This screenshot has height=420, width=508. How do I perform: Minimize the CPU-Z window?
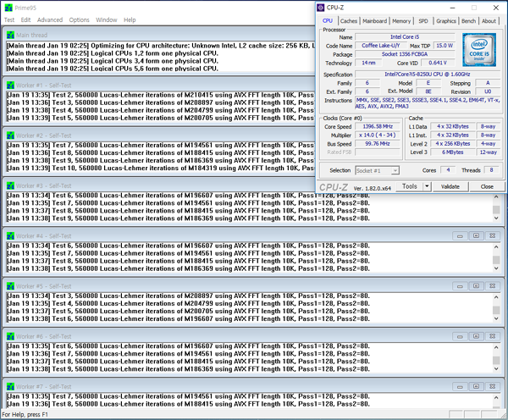(453, 8)
